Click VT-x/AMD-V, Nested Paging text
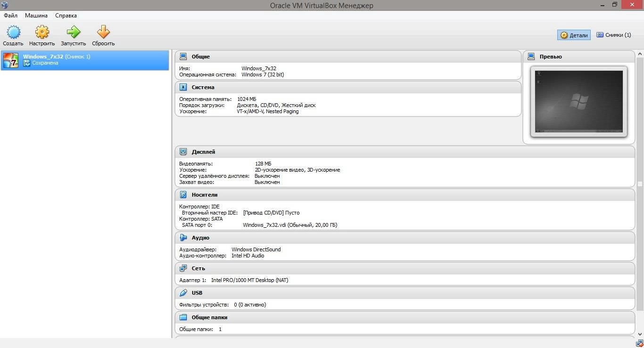This screenshot has height=348, width=644. [x=268, y=111]
